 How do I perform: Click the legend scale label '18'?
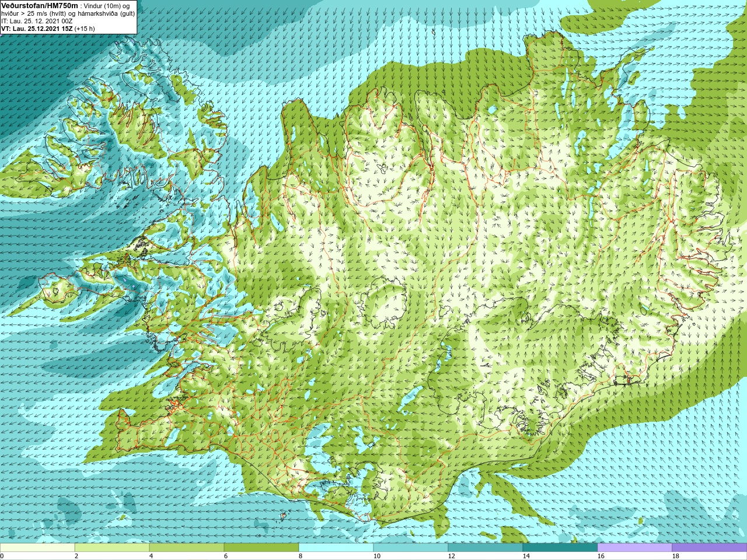pos(676,556)
